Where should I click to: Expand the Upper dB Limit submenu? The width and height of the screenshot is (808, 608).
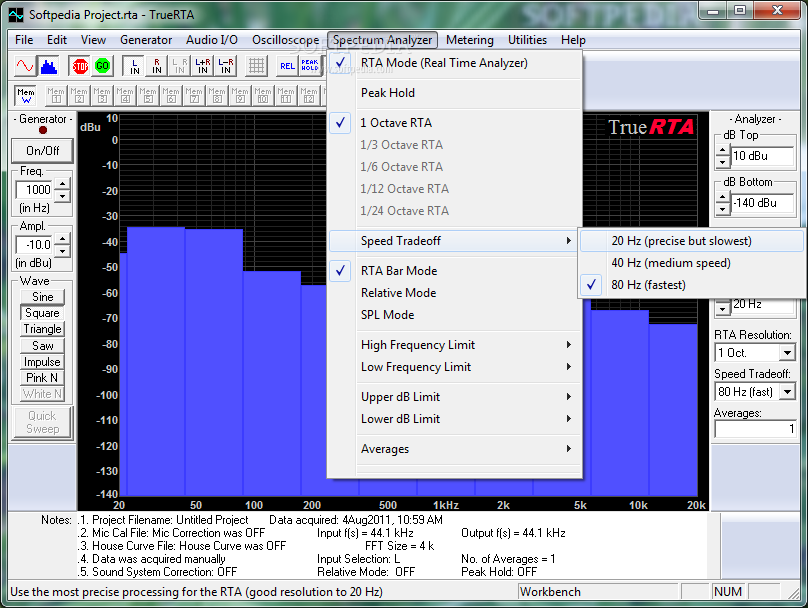455,397
